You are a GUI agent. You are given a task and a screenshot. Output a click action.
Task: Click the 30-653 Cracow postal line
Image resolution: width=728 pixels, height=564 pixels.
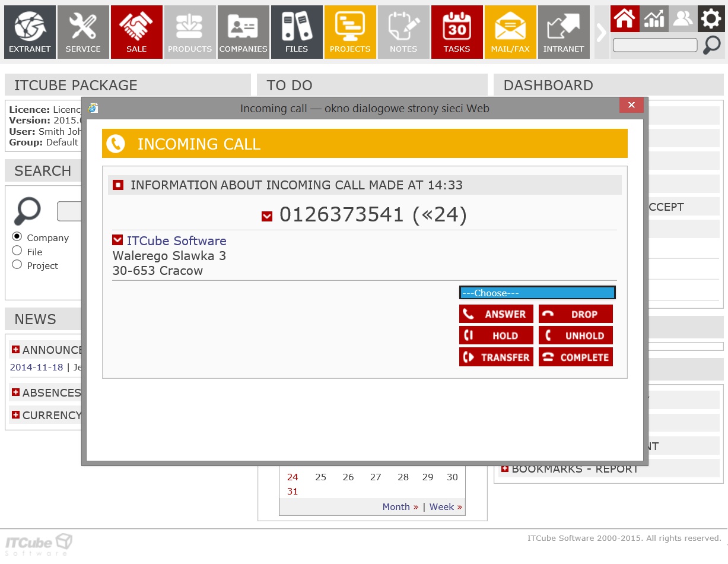point(158,271)
